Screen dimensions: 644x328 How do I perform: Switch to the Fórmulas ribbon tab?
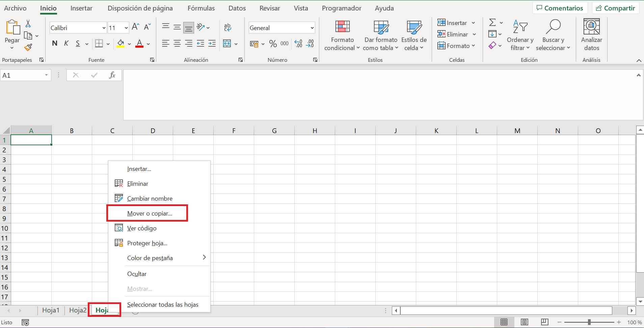point(201,8)
